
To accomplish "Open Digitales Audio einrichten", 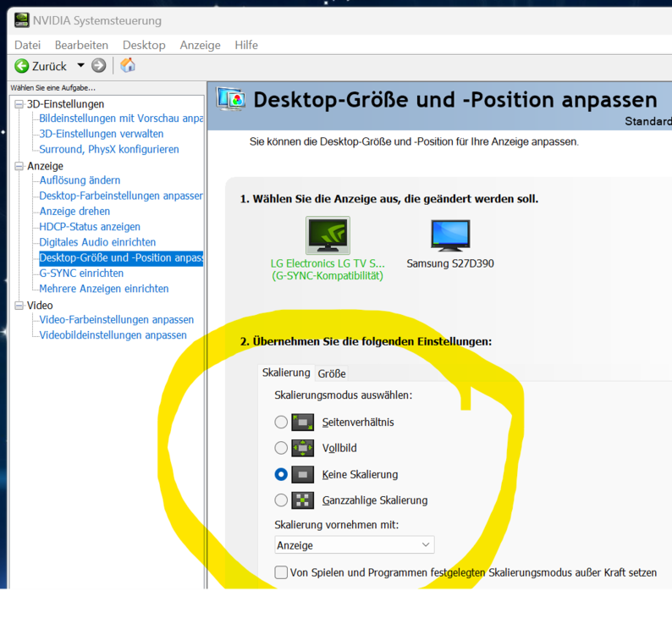I will coord(97,242).
